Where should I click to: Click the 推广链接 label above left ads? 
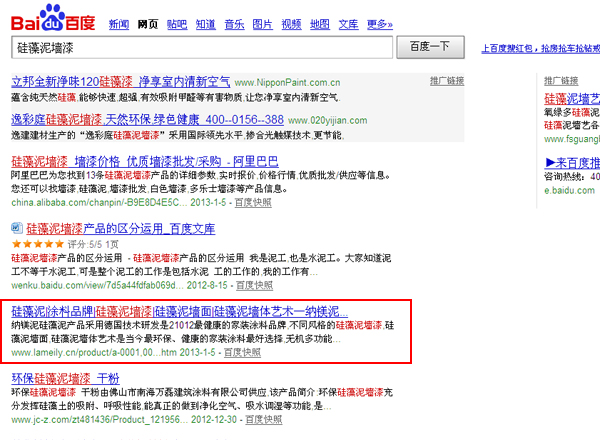(x=447, y=80)
